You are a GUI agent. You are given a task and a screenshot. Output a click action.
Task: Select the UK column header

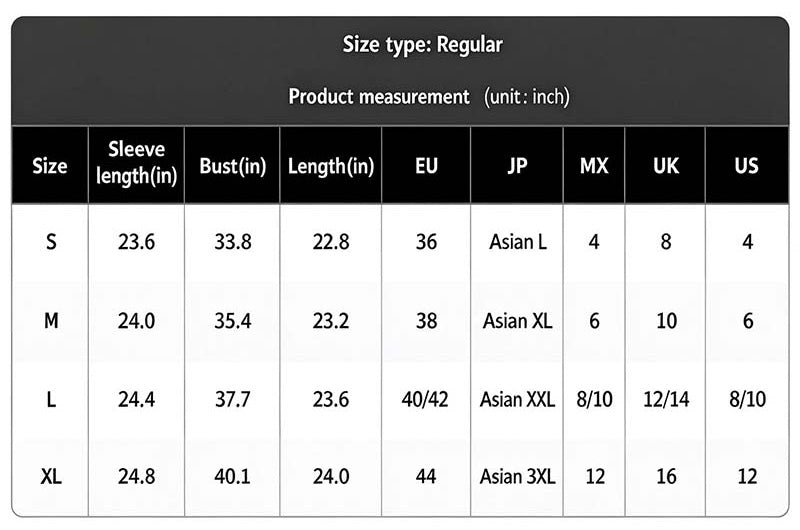[x=665, y=166]
